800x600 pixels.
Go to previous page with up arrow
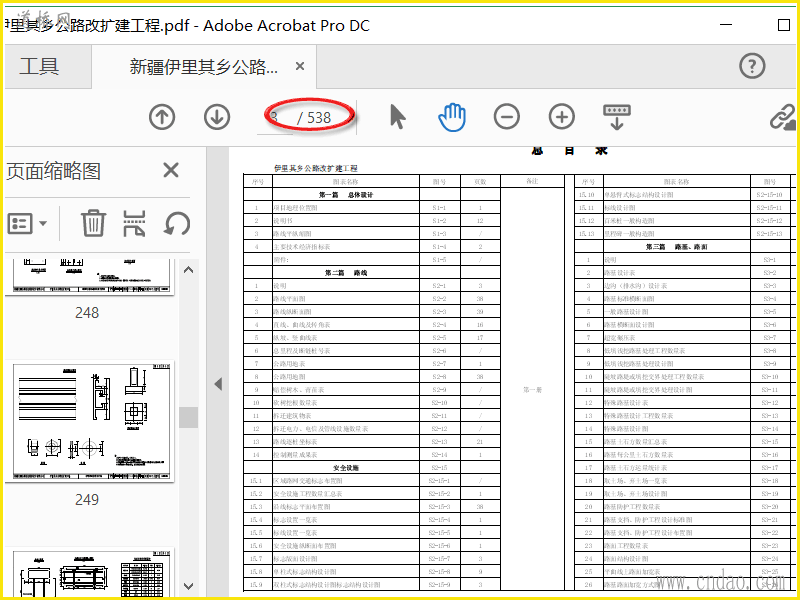(x=162, y=117)
